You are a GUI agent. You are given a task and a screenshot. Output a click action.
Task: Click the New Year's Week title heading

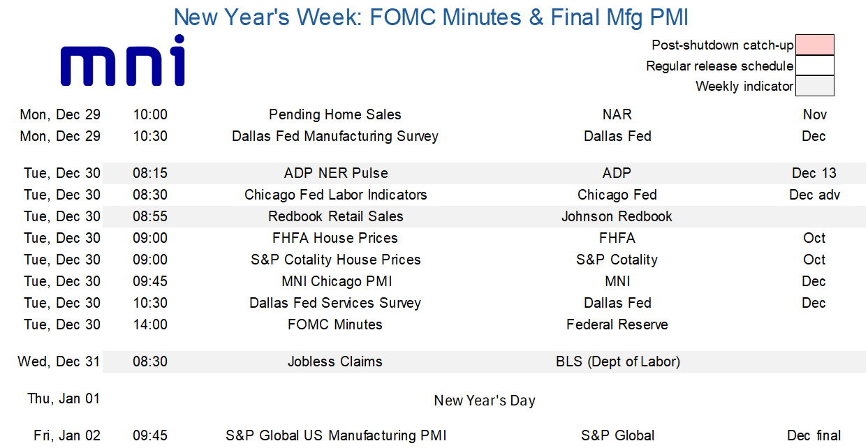tap(431, 17)
